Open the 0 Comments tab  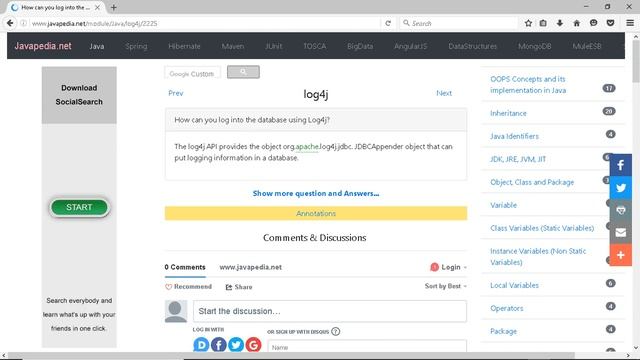[185, 267]
